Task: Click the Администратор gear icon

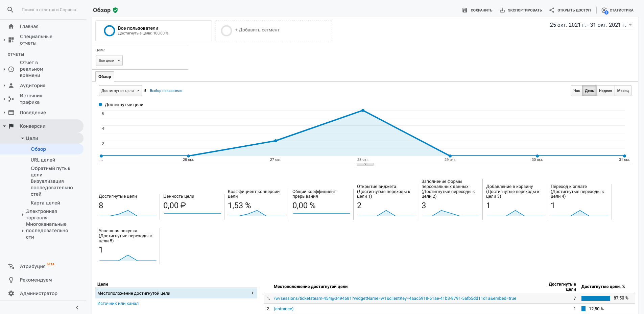Action: 11,293
